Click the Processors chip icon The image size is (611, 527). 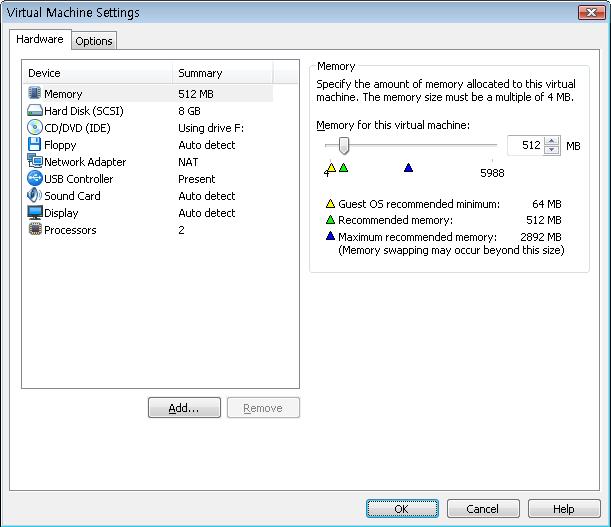pyautogui.click(x=34, y=229)
